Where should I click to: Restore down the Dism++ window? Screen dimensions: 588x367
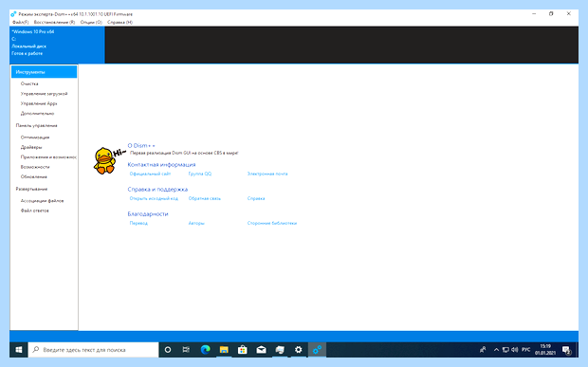point(551,14)
